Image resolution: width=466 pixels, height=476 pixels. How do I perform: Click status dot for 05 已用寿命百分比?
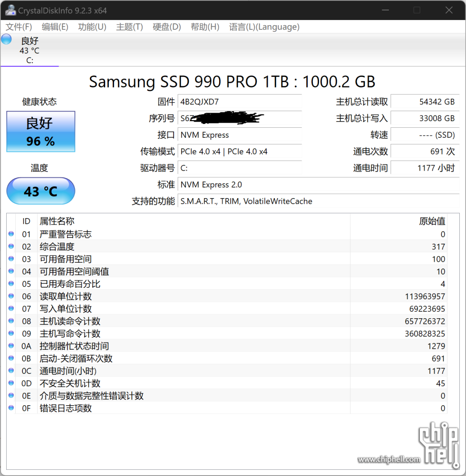(11, 284)
